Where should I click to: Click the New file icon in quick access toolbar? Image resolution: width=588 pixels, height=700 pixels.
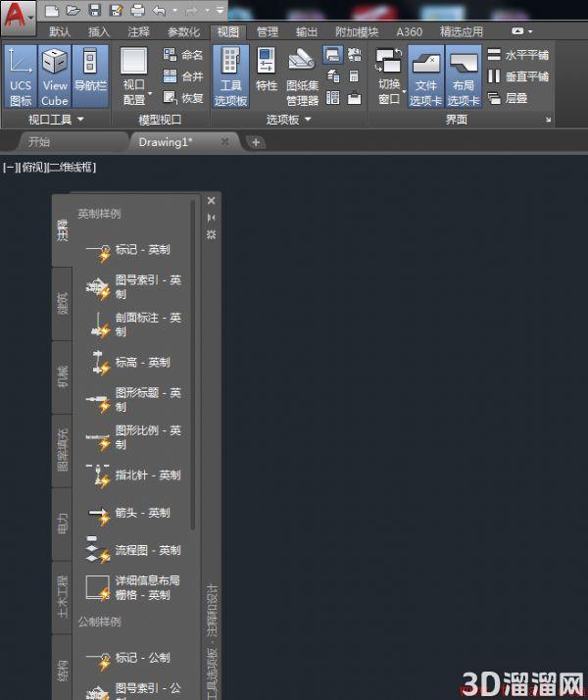(52, 10)
